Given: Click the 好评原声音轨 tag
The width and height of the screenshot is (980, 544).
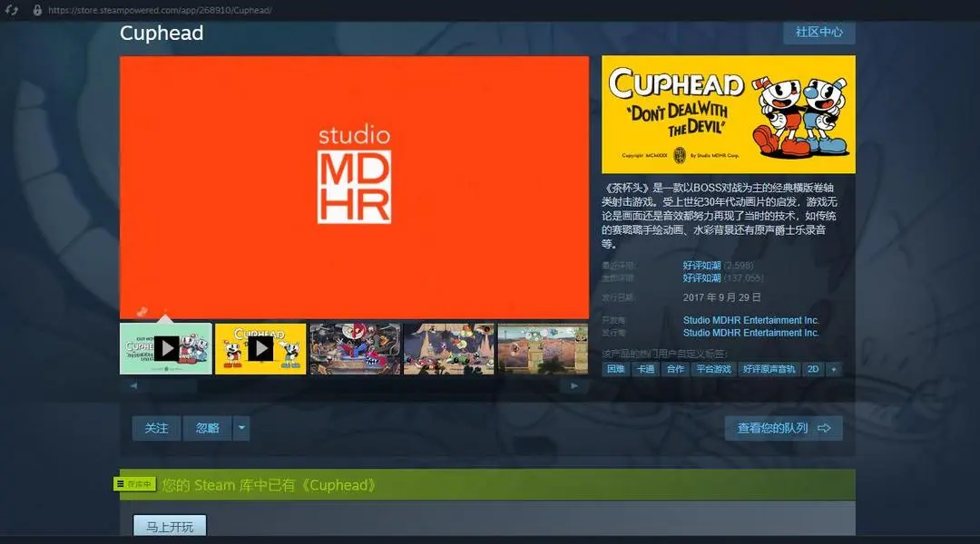Looking at the screenshot, I should coord(769,369).
